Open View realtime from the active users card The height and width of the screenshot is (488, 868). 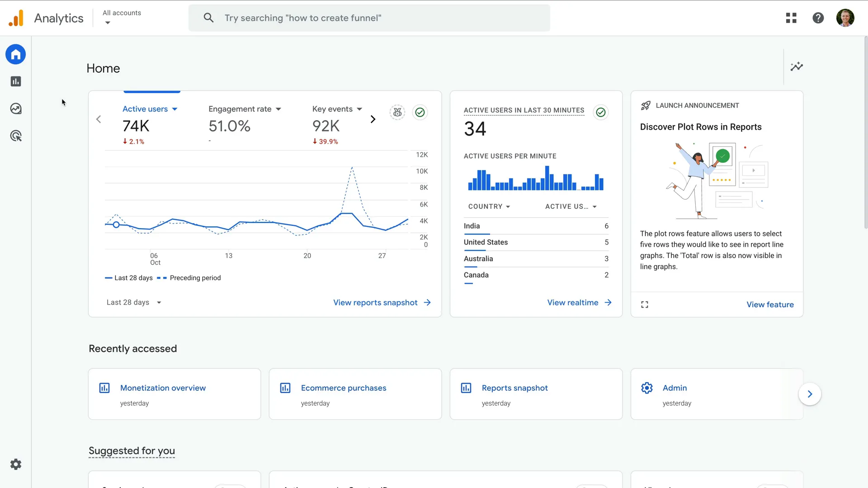point(579,302)
